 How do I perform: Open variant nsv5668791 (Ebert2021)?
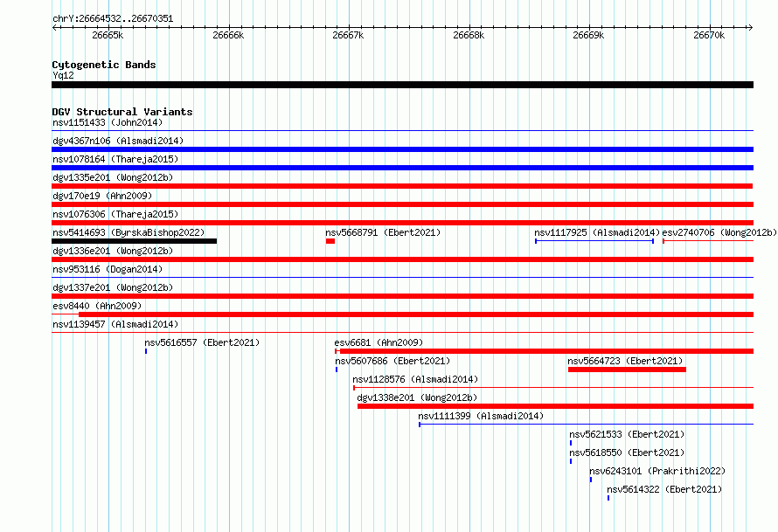coord(383,232)
